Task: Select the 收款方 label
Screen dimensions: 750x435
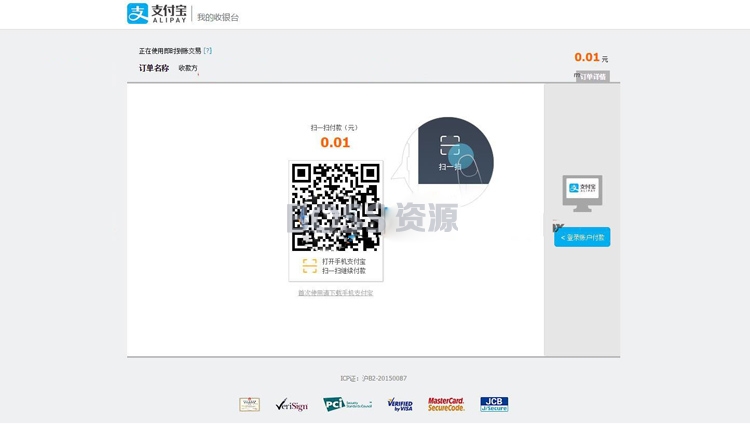Action: tap(188, 68)
